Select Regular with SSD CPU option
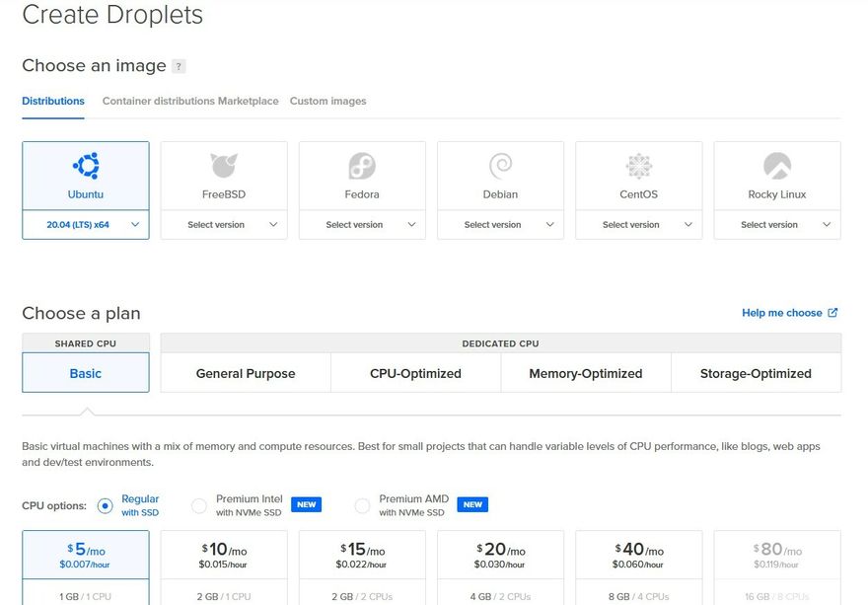 pos(106,505)
